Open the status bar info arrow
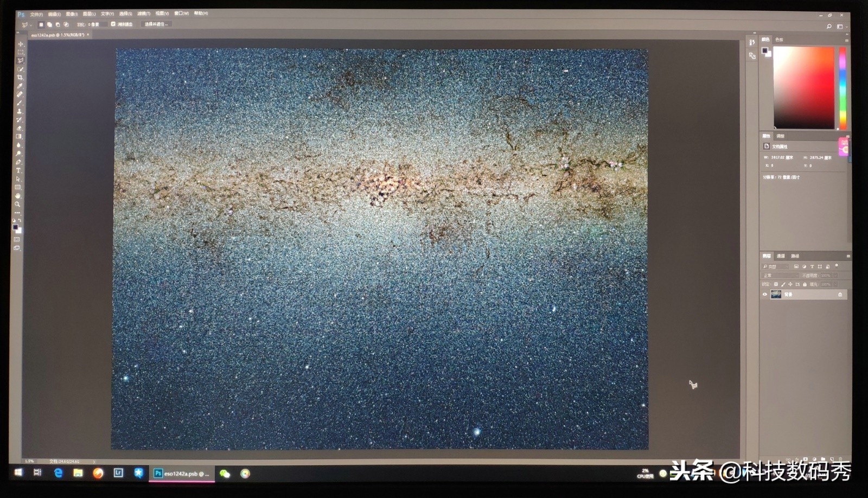Screen dimensions: 868x498 [94, 461]
